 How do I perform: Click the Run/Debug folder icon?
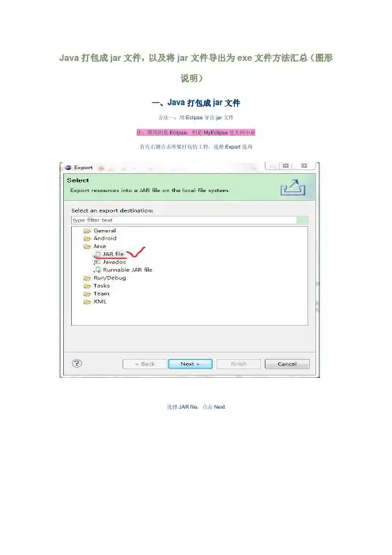(87, 278)
